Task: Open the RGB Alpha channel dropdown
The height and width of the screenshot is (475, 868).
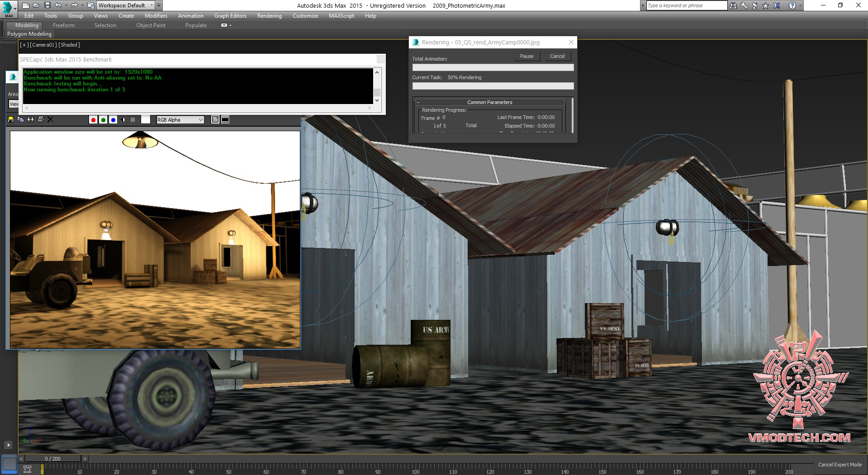Action: point(180,120)
